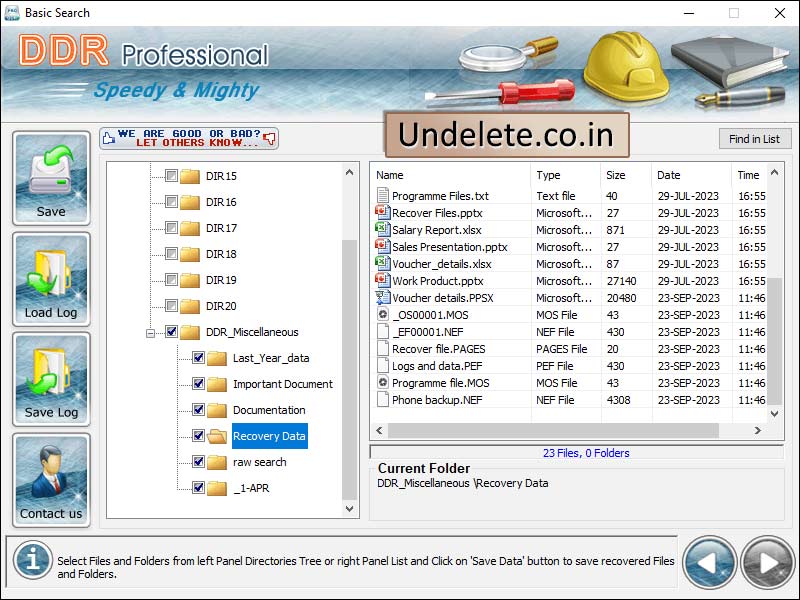The height and width of the screenshot is (600, 800).
Task: Open the Load Log tool
Action: (x=50, y=278)
